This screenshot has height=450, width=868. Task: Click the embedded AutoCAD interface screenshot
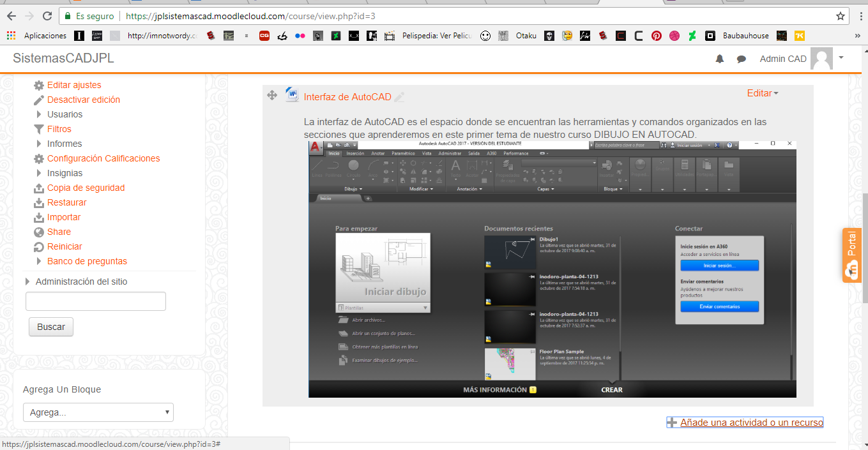click(552, 269)
